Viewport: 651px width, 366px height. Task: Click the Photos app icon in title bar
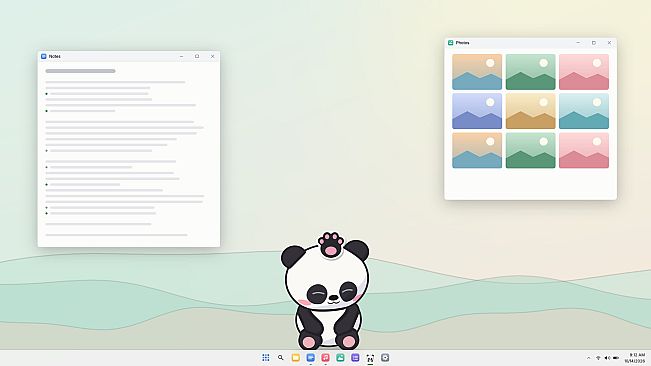click(x=450, y=43)
